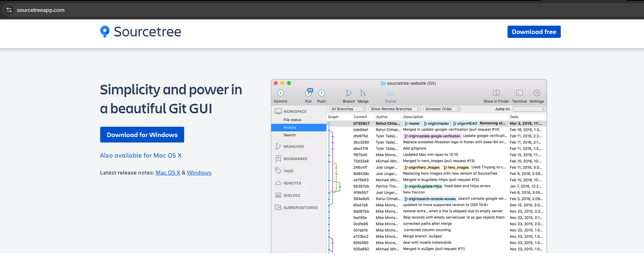Click Download for Windows button
Screen dimensions: 644x257
[142, 135]
